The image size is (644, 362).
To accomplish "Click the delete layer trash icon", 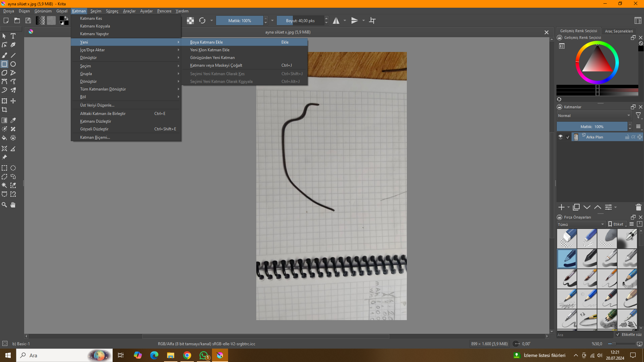I will tap(638, 207).
